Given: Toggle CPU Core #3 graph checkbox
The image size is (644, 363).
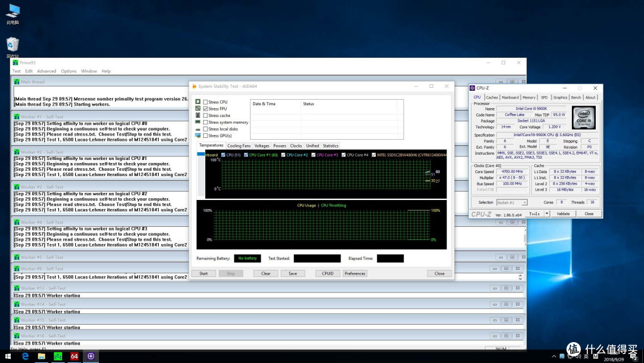Looking at the screenshot, I should tap(314, 155).
